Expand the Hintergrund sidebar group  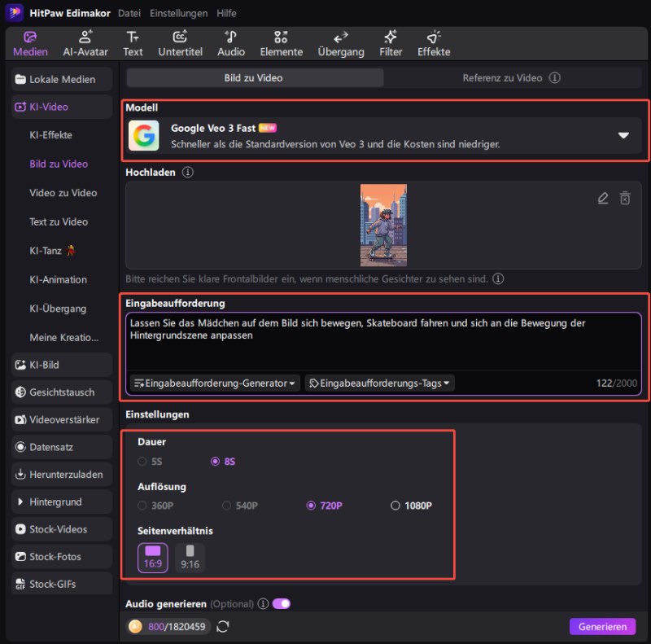62,502
